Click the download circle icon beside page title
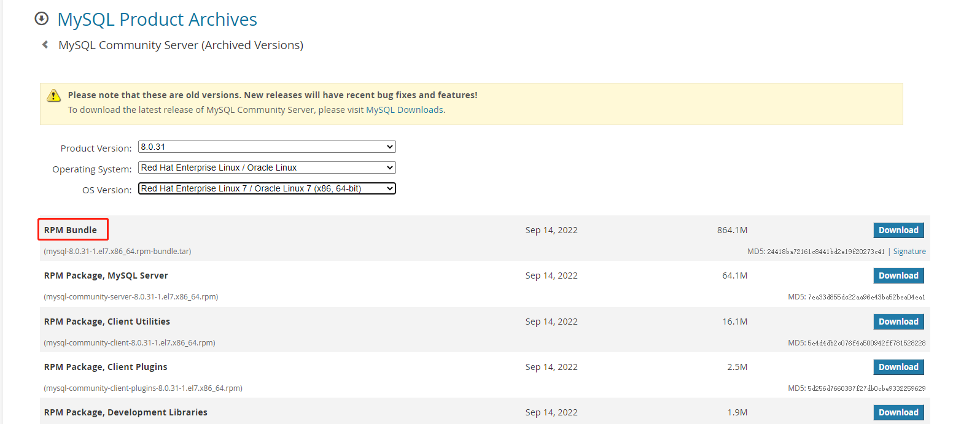This screenshot has height=424, width=980. click(x=41, y=19)
